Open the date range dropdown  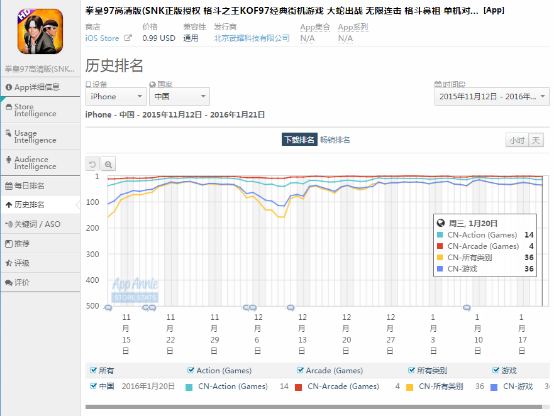(491, 96)
